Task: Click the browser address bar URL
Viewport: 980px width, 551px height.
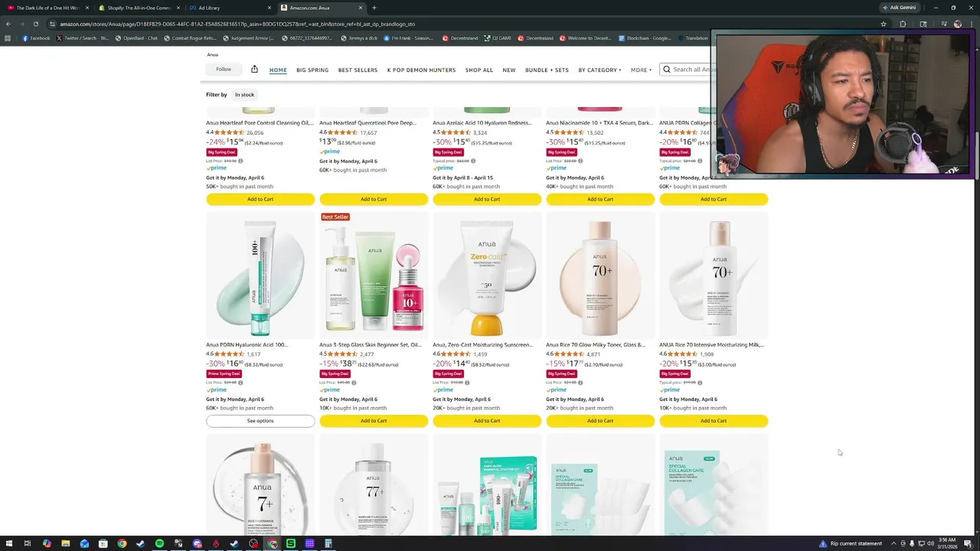Action: tap(237, 24)
